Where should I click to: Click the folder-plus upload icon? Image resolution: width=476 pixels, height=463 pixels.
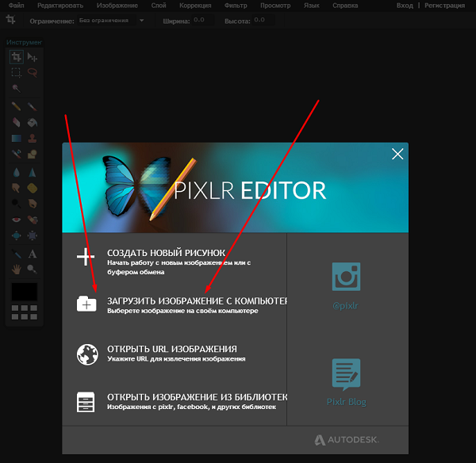pyautogui.click(x=86, y=304)
